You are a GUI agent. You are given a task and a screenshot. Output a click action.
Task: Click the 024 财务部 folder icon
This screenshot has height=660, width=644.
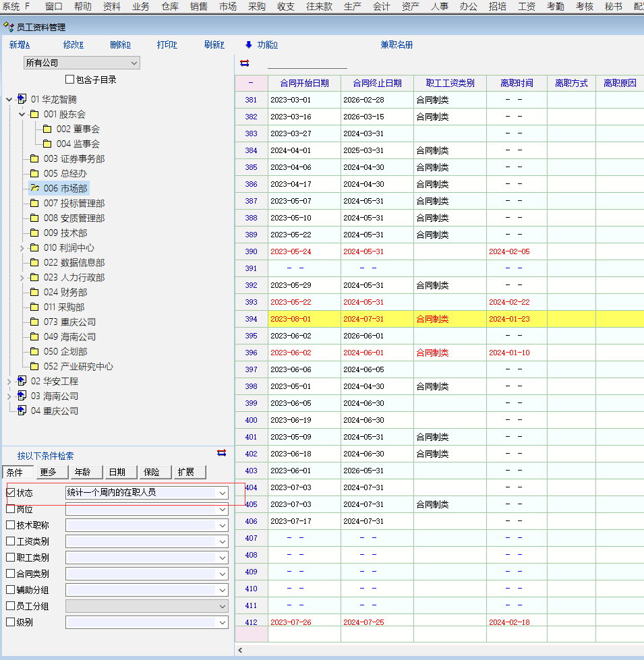pyautogui.click(x=34, y=292)
